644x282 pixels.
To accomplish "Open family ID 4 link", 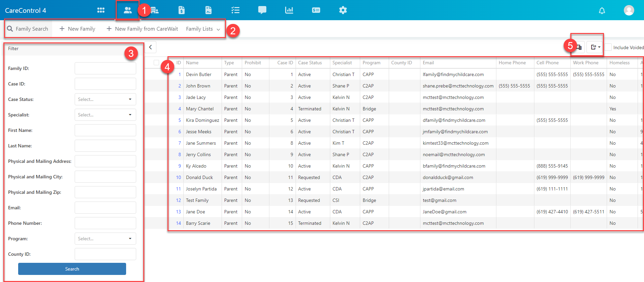I will pos(180,109).
